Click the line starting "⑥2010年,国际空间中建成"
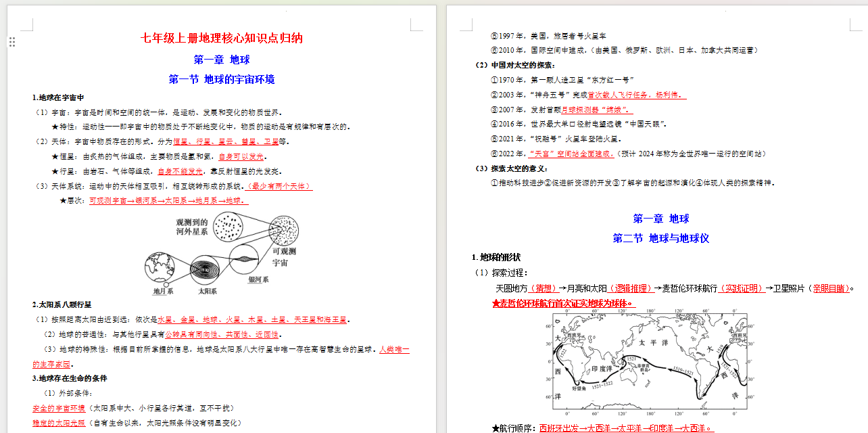 point(624,50)
